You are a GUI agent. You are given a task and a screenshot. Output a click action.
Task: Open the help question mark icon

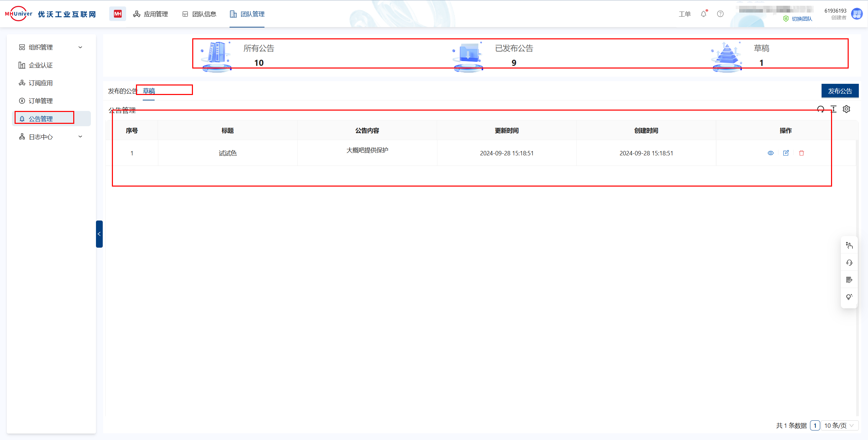tap(720, 14)
